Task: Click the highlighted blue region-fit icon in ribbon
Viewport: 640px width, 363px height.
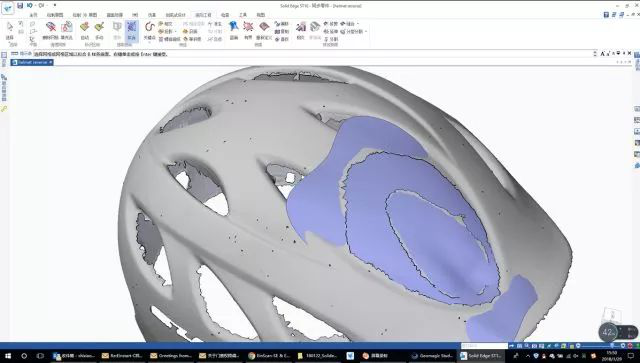Action: [131, 30]
